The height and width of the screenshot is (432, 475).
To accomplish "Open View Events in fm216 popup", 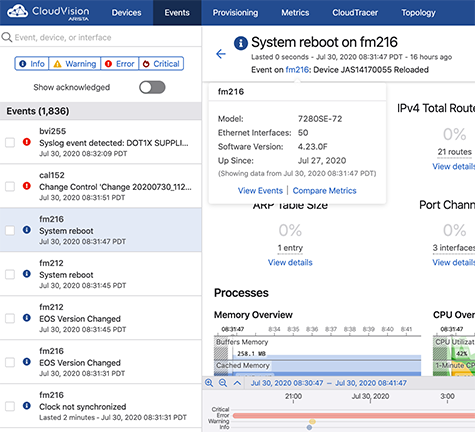I will pos(260,191).
